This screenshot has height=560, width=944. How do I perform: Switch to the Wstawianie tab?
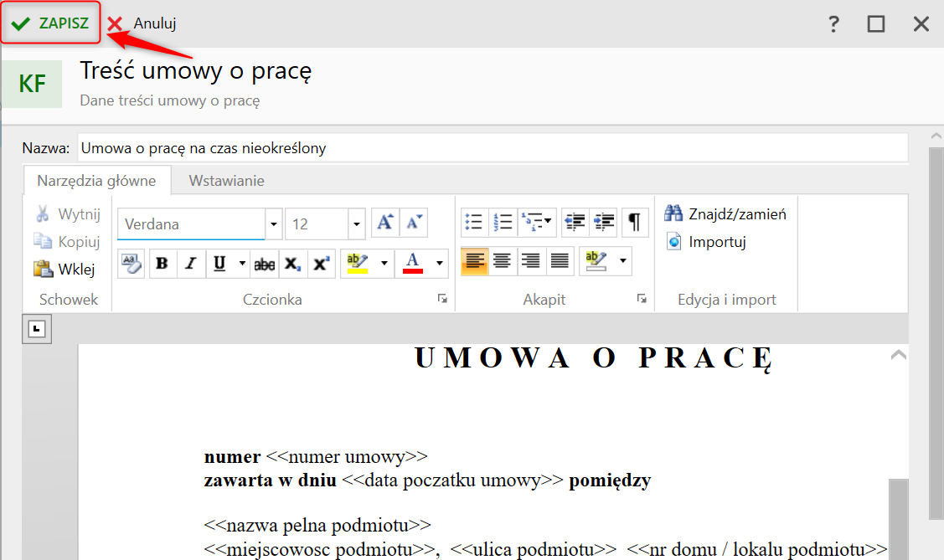(x=226, y=180)
